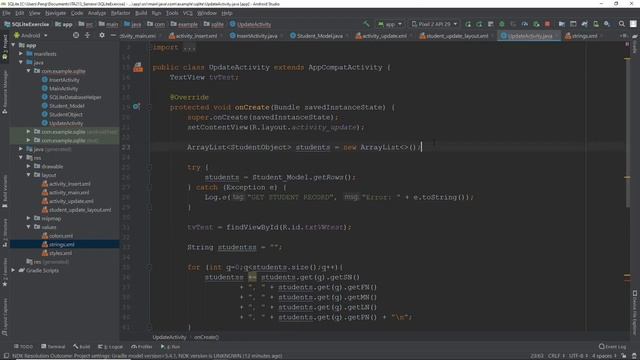Click the Debug app bug icon

[x=502, y=24]
